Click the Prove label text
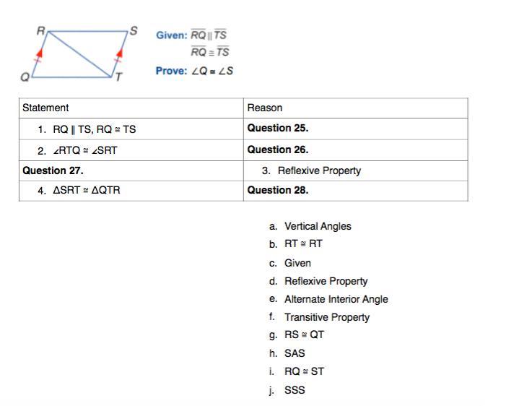Viewport: 532px width, 406px height. pos(172,71)
